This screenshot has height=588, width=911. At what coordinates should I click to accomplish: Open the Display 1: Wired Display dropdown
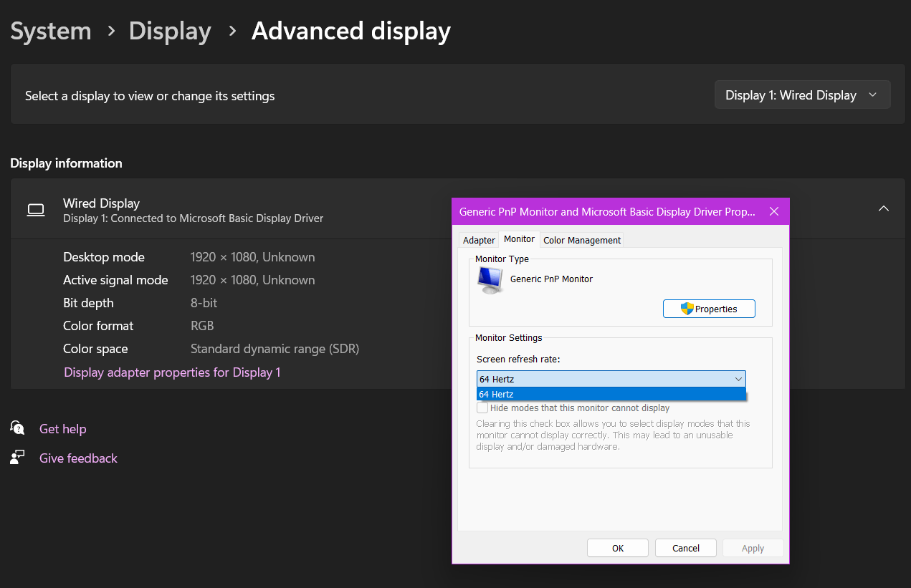802,95
